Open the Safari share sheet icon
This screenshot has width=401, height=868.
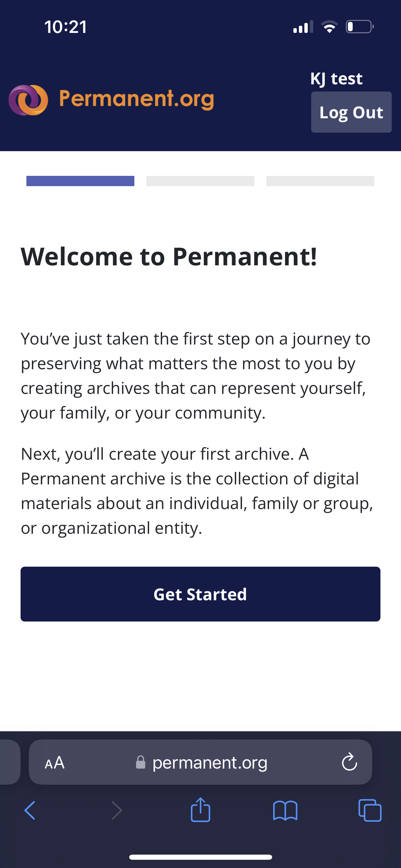pyautogui.click(x=200, y=810)
